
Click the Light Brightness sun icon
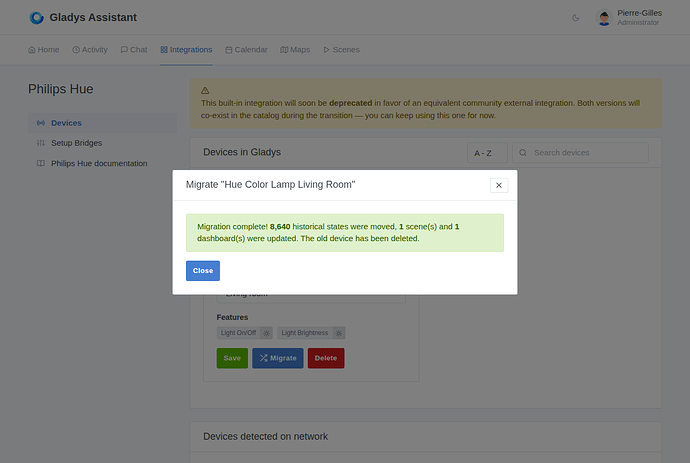(x=339, y=333)
